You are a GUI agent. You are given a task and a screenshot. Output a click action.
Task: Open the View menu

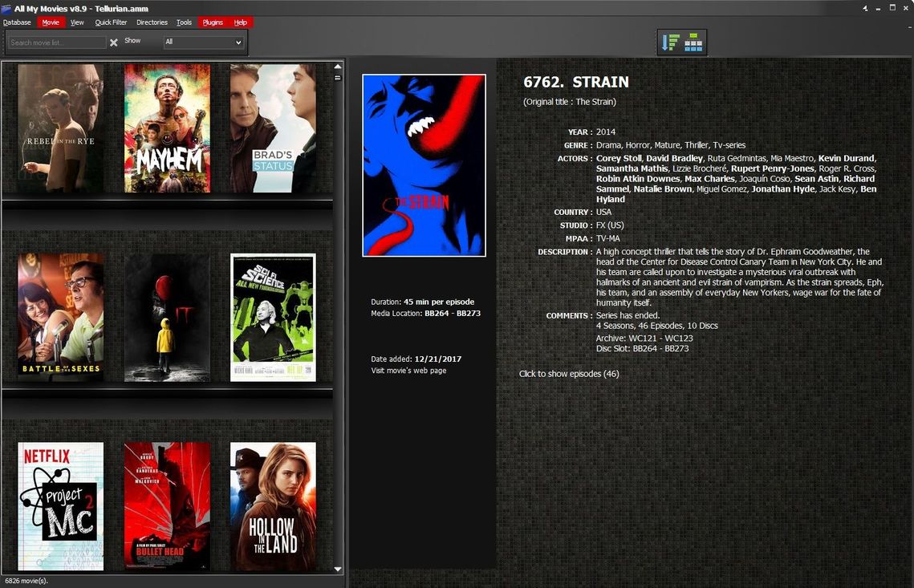pyautogui.click(x=77, y=22)
